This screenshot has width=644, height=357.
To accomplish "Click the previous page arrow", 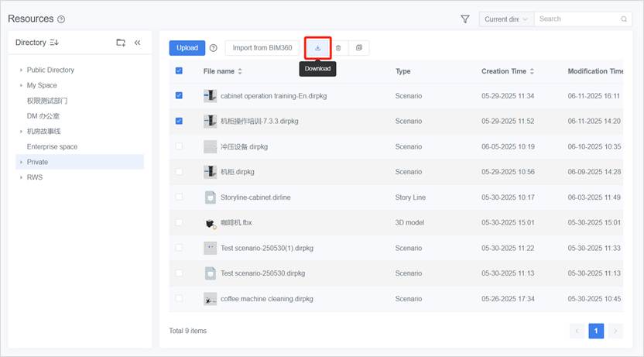I will [577, 331].
